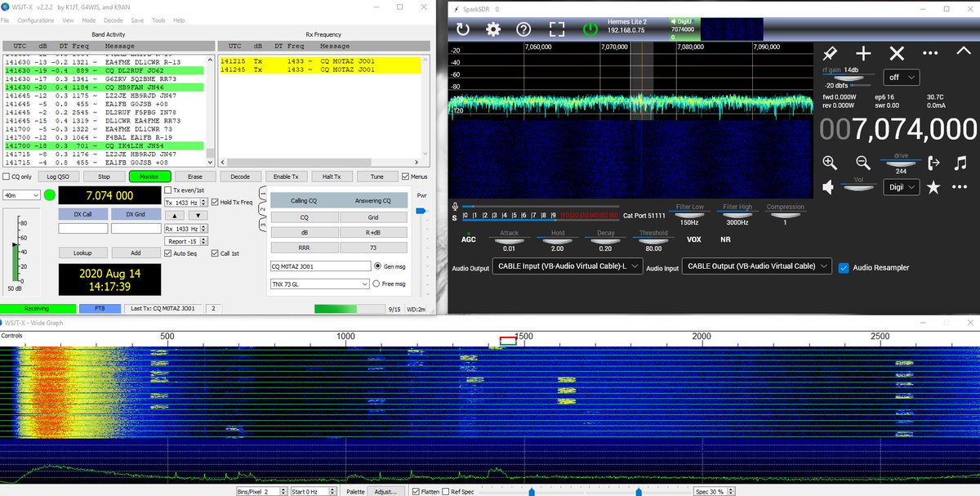Remove receiver with the X icon
This screenshot has width=980, height=496.
point(897,53)
